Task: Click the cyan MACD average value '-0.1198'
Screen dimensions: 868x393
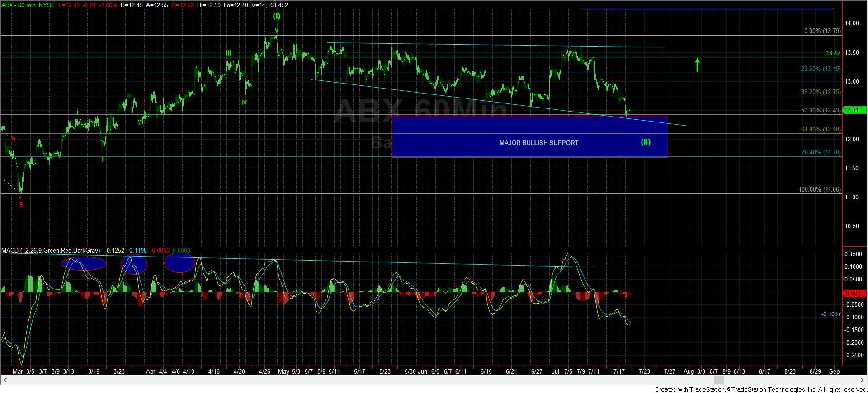Action: point(137,250)
